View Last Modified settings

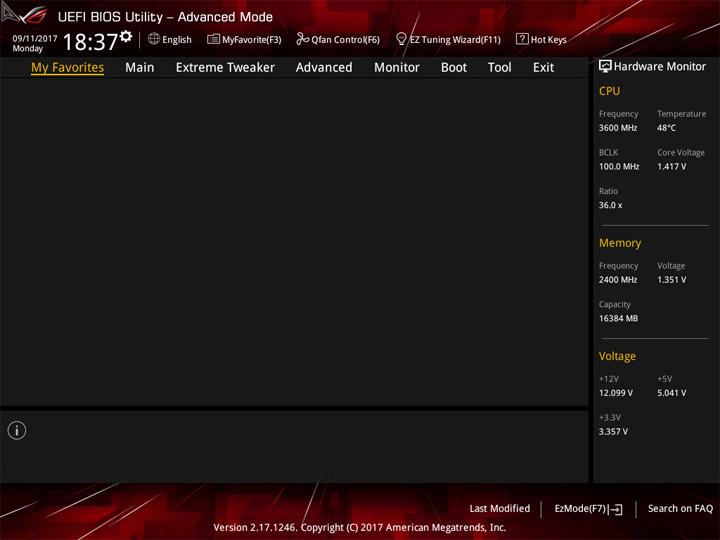point(500,508)
